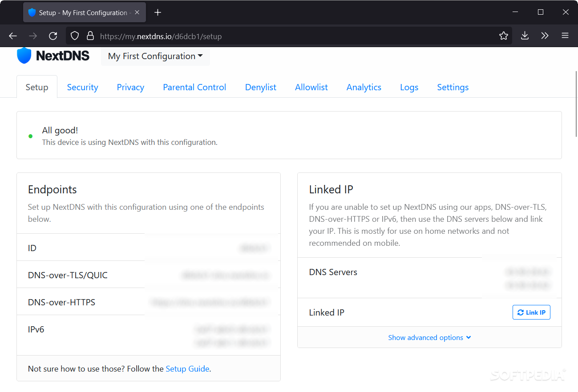Open a new browser tab
Screen dimensions: 578x392
pyautogui.click(x=158, y=12)
